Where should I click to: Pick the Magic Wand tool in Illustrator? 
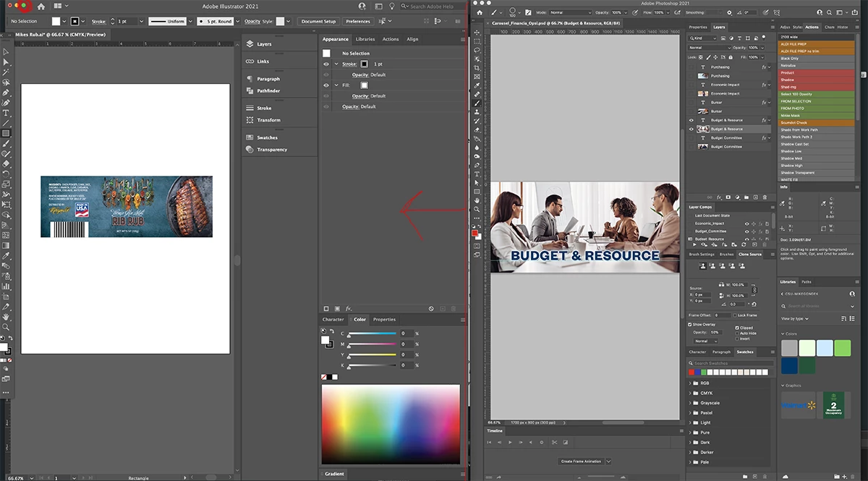(6, 72)
